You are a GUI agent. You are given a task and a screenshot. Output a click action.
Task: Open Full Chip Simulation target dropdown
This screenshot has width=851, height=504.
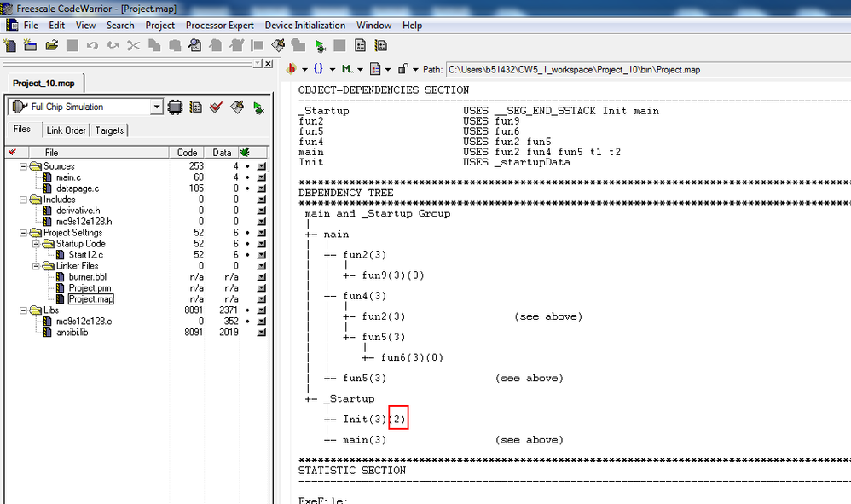point(156,107)
